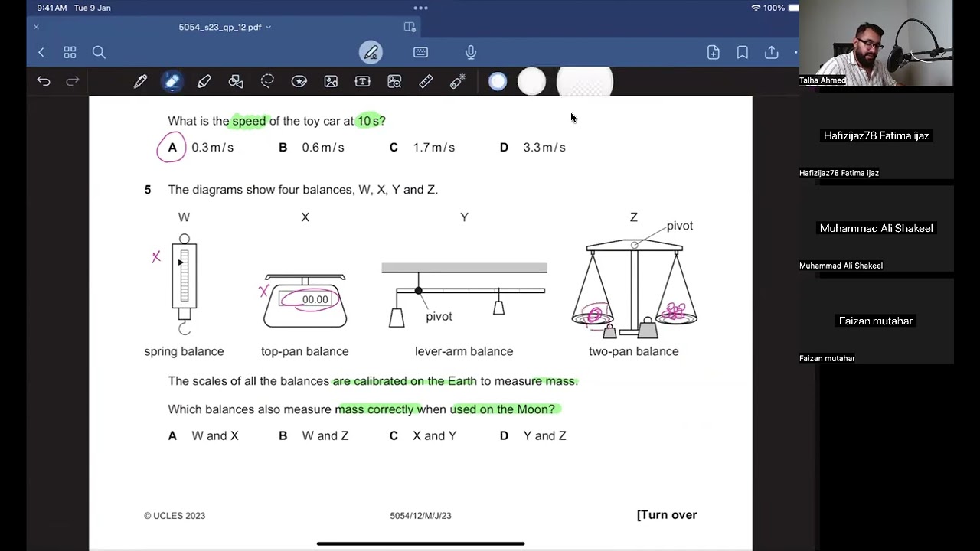Select the Pen tool

pos(140,81)
